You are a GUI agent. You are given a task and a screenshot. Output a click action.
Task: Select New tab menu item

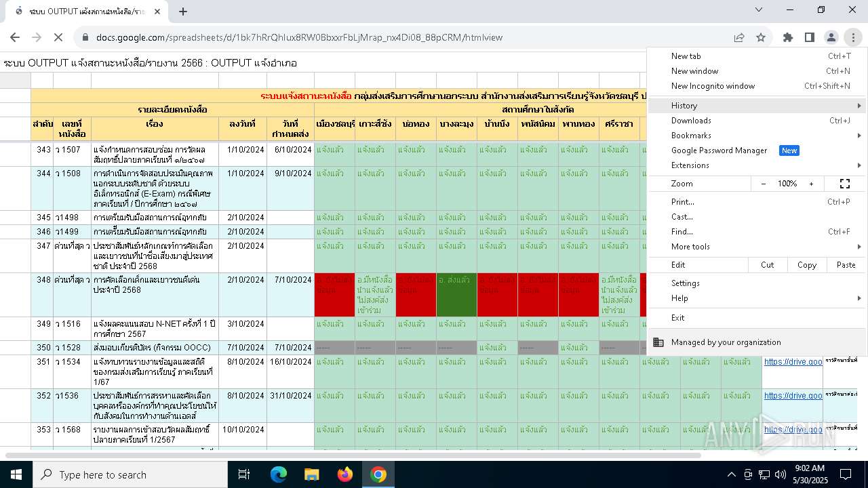tap(756, 56)
